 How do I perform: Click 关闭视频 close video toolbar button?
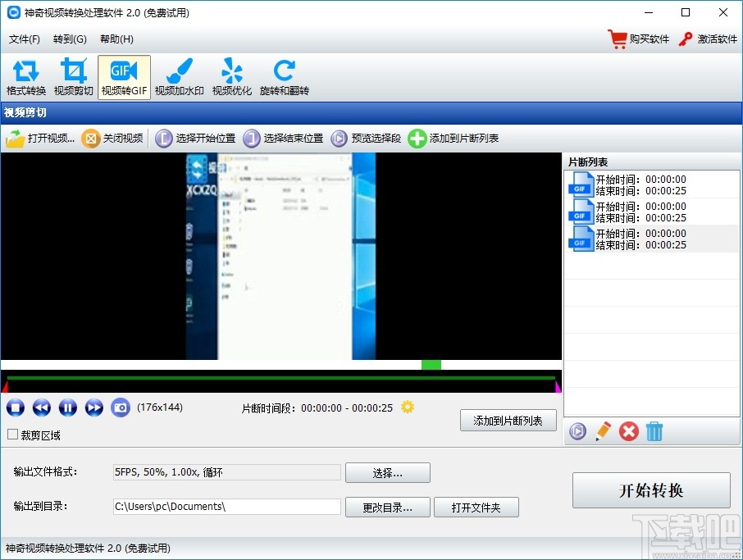(x=112, y=139)
